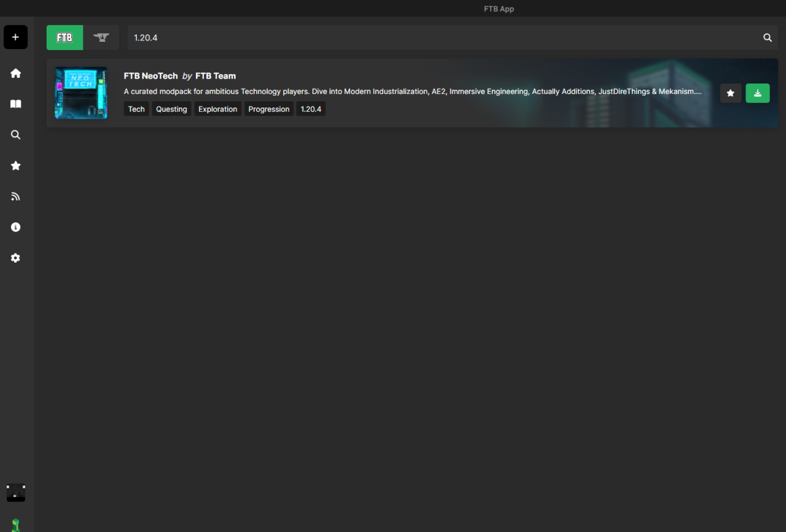Select the Questing tag
The width and height of the screenshot is (786, 532).
(171, 109)
